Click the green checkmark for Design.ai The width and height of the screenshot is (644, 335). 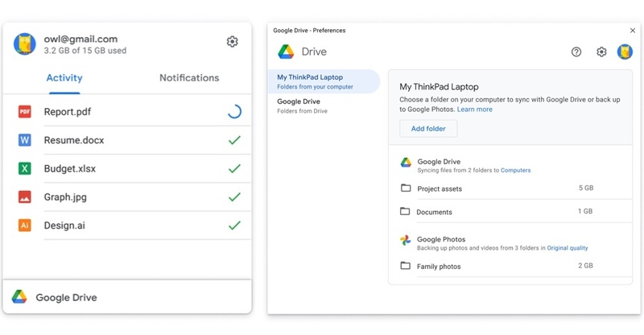(234, 225)
